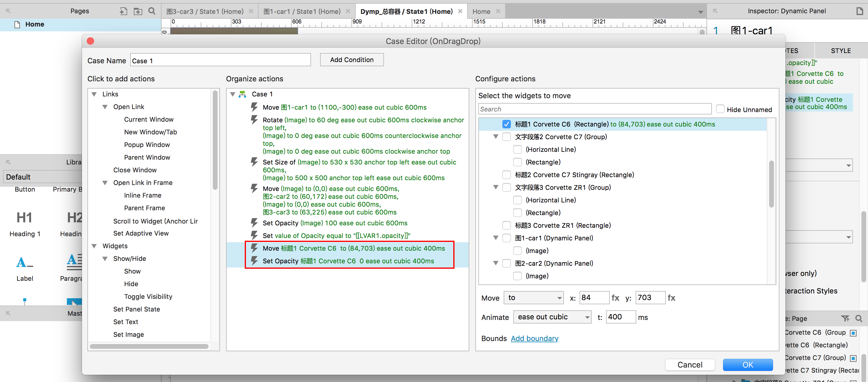Click the search icon in Pages panel
This screenshot has height=382, width=868.
(152, 11)
